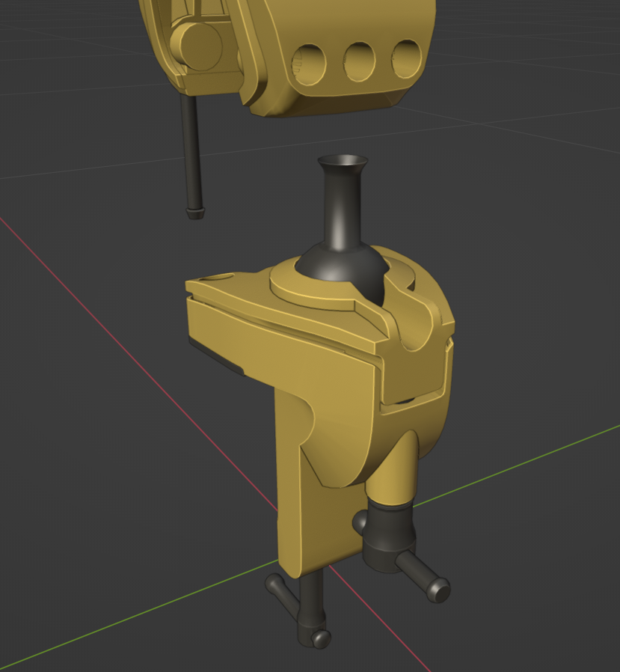Select the yellow cylindrical pivot on upper head

[196, 46]
